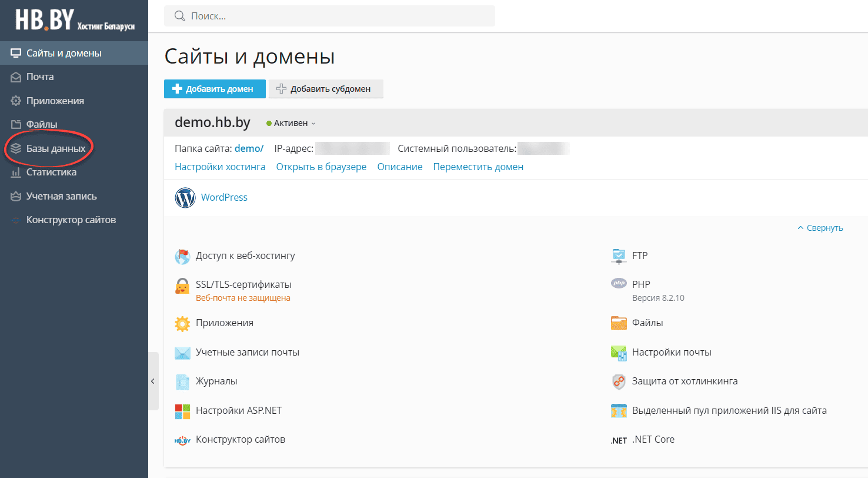Open the ASP.NET settings icon
Image resolution: width=868 pixels, height=478 pixels.
(182, 411)
